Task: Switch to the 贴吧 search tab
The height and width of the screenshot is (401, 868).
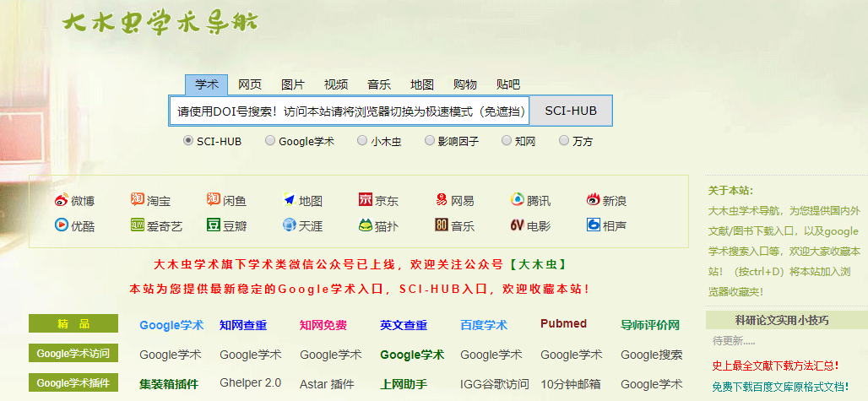Action: pyautogui.click(x=508, y=84)
